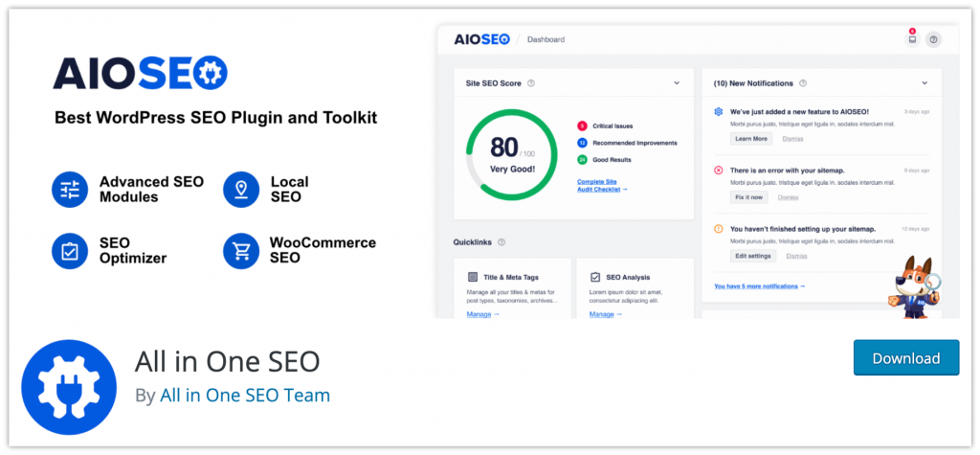Click help icon beside Site SEO Score
980x455 pixels.
(530, 83)
